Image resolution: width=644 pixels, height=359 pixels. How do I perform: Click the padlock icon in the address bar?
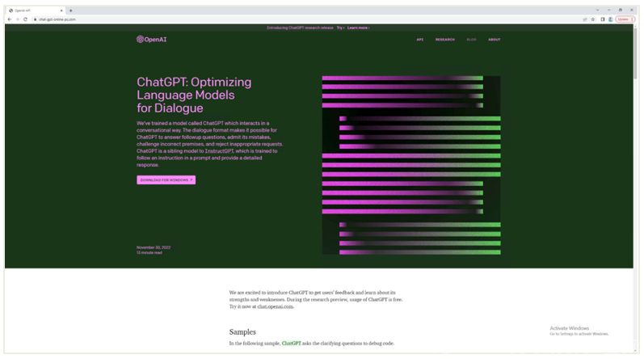(36, 19)
